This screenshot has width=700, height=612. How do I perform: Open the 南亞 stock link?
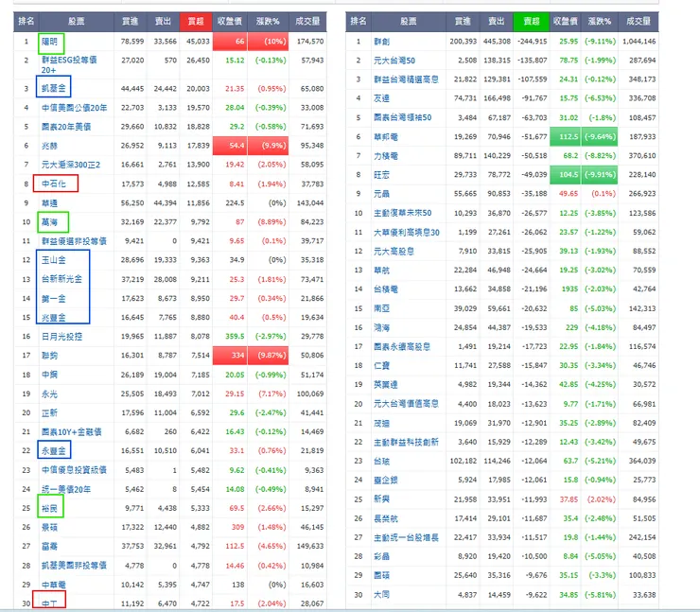[381, 308]
